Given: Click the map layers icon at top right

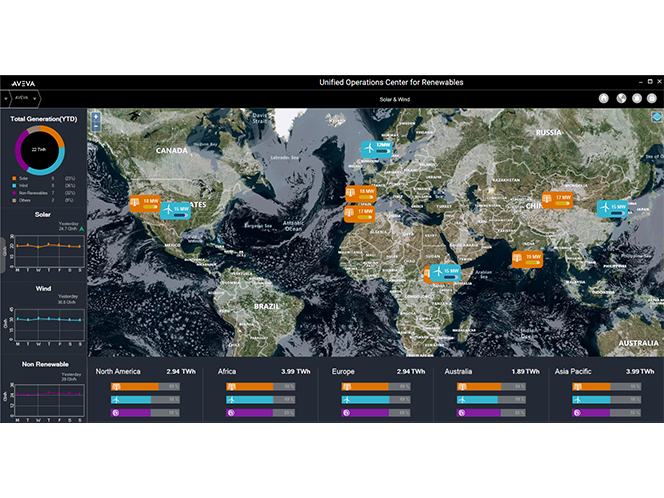Looking at the screenshot, I should pos(655,116).
